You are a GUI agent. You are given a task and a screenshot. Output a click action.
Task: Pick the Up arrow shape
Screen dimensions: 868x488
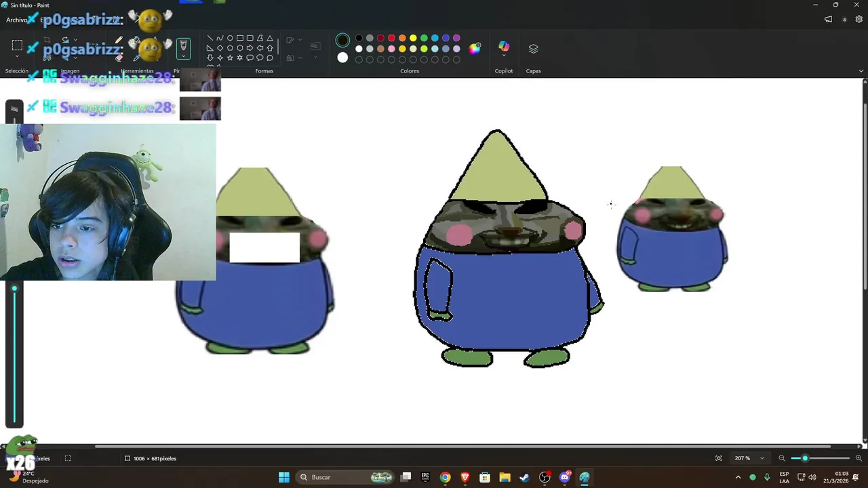pos(270,48)
